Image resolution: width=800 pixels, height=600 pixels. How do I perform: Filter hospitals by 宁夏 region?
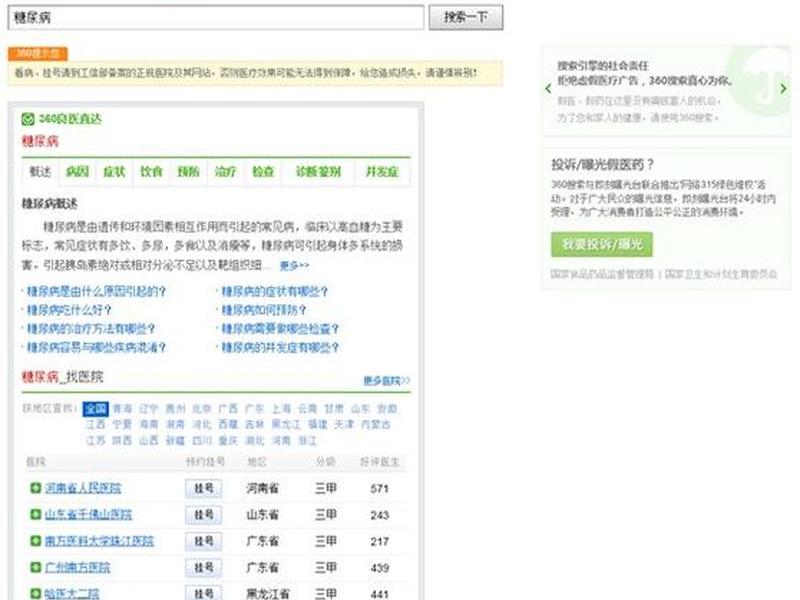click(122, 424)
